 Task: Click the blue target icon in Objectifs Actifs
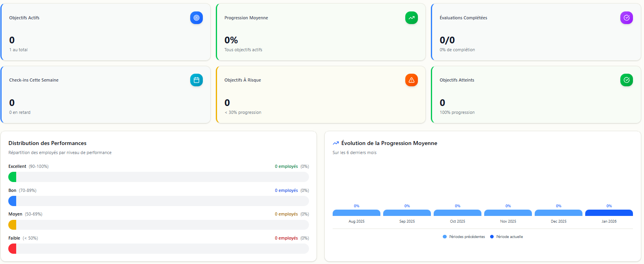(196, 18)
